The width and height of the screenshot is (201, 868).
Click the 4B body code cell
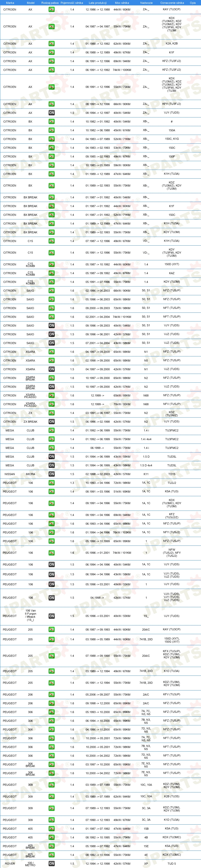(146, 837)
